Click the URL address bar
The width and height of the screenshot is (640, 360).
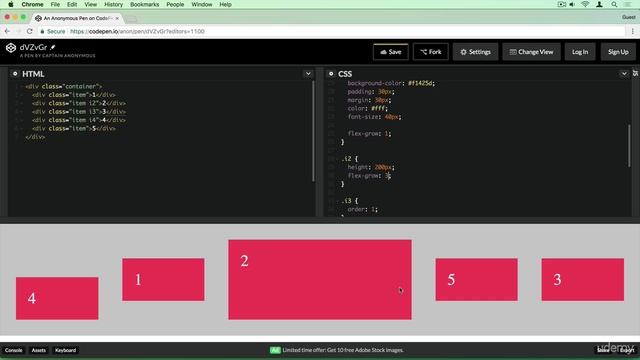pos(331,31)
